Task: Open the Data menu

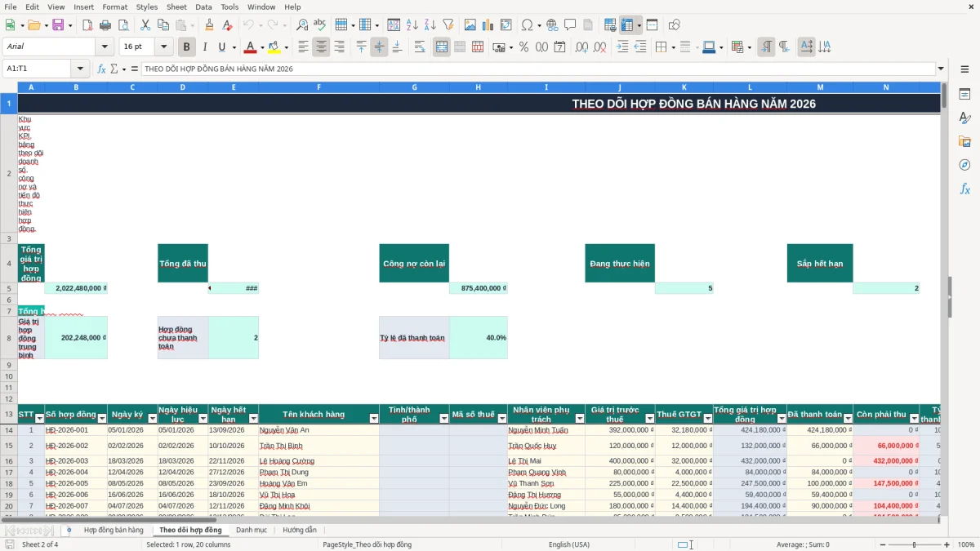Action: pyautogui.click(x=203, y=7)
